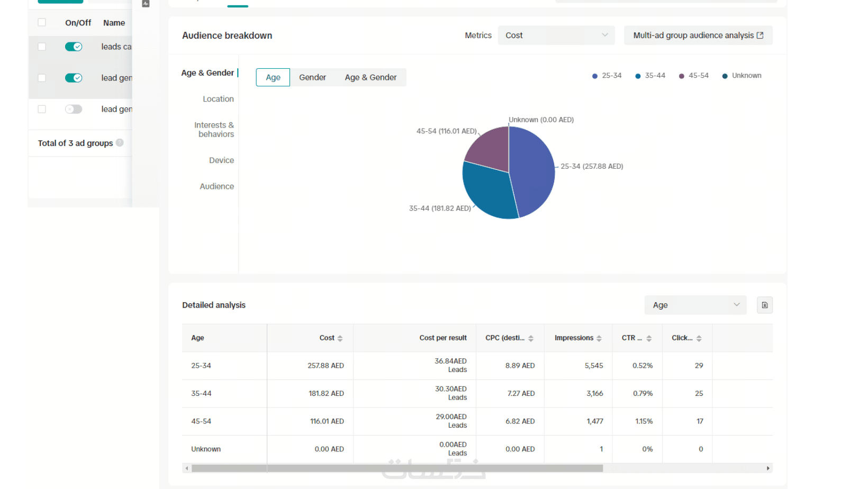Screen dimensions: 868x489
Task: Click the 35-44 pie chart slice
Action: 487,191
